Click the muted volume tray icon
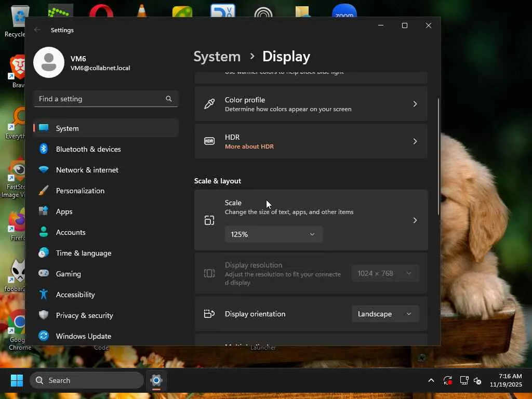The height and width of the screenshot is (399, 532). coord(477,381)
